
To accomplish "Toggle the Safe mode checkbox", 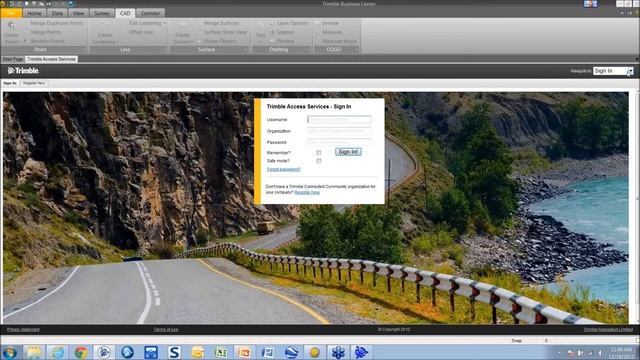I will coord(319,161).
